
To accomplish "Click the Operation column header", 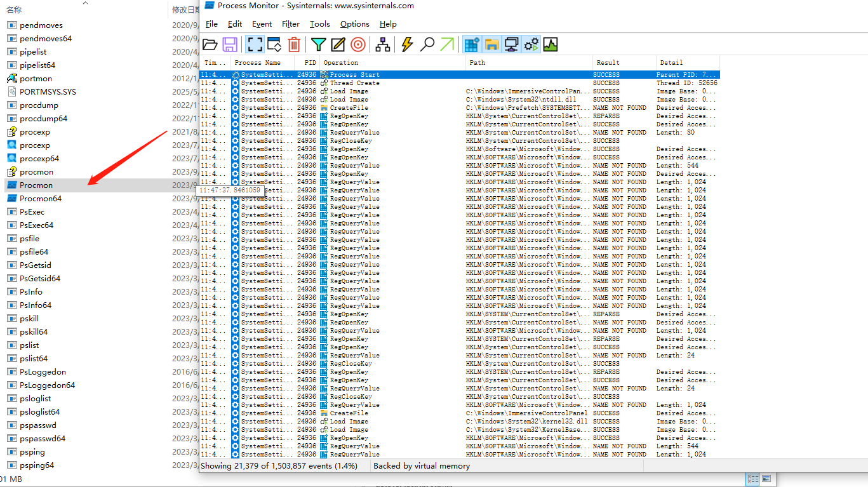I will [392, 63].
